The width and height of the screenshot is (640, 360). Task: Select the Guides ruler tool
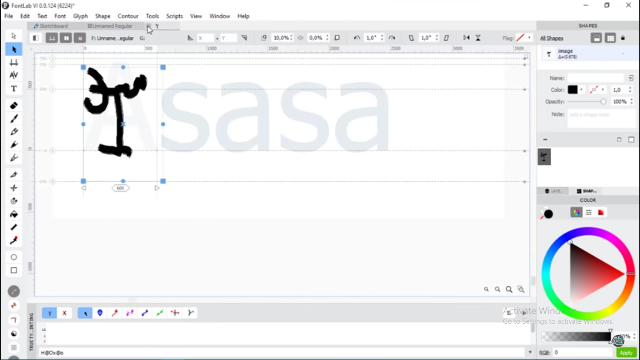(x=13, y=227)
